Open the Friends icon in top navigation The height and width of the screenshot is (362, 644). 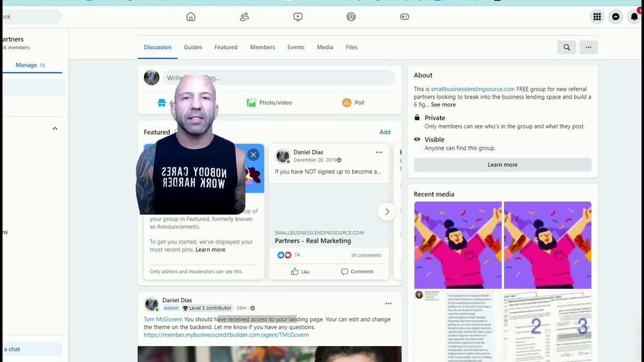(x=245, y=17)
